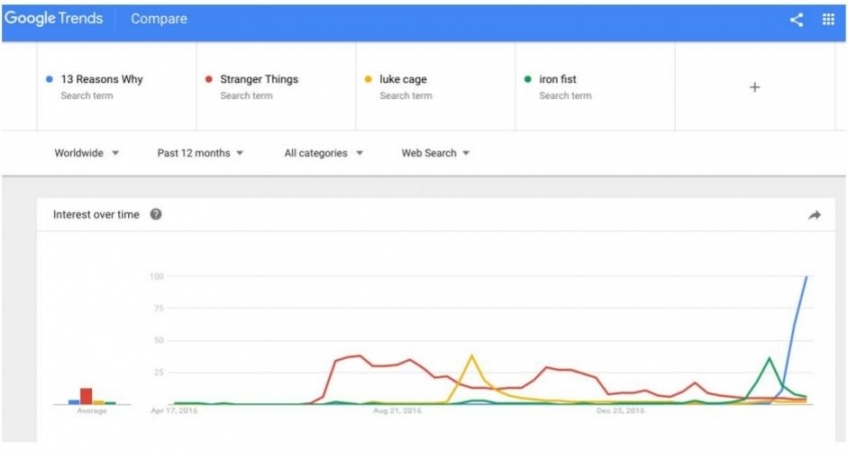
Task: Open the Worldwide region dropdown
Action: click(86, 153)
